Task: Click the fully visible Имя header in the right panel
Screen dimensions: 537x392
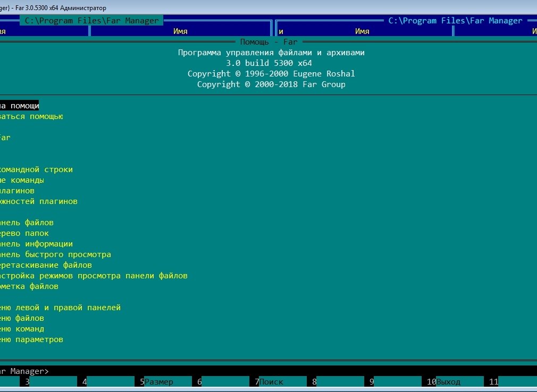Action: [x=362, y=31]
